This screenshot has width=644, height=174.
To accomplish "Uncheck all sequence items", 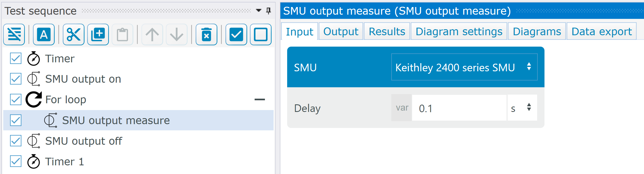I will pos(261,34).
